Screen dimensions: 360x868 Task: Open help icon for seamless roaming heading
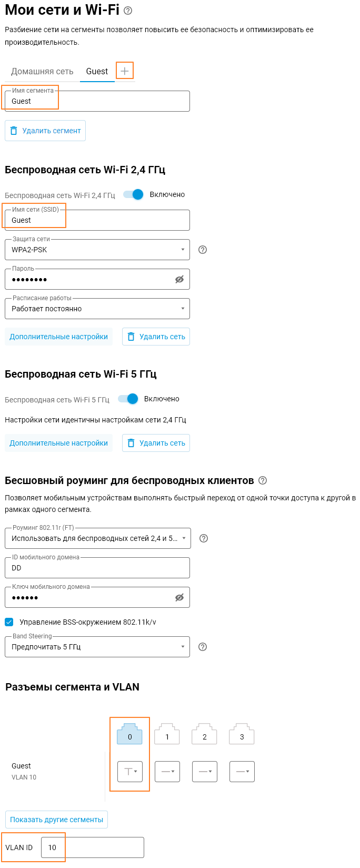point(263,480)
